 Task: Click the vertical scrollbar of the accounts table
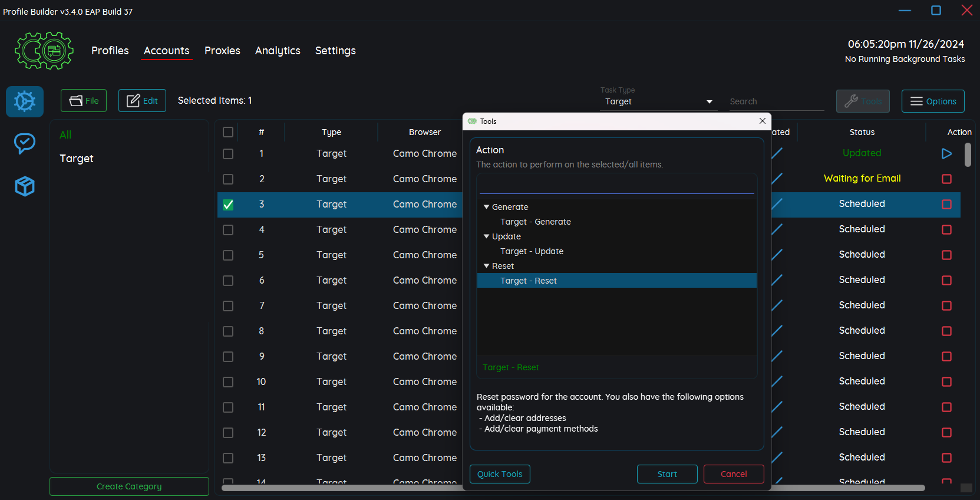(x=968, y=155)
